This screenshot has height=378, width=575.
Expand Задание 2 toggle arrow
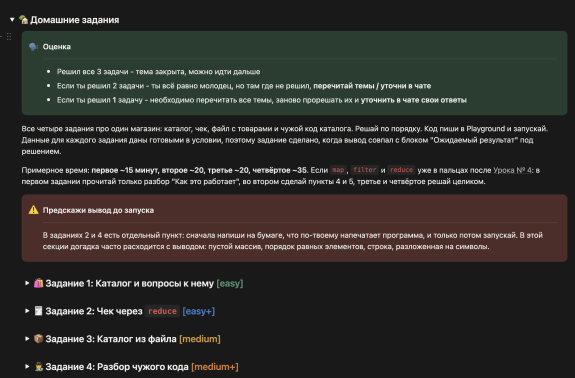pos(27,311)
